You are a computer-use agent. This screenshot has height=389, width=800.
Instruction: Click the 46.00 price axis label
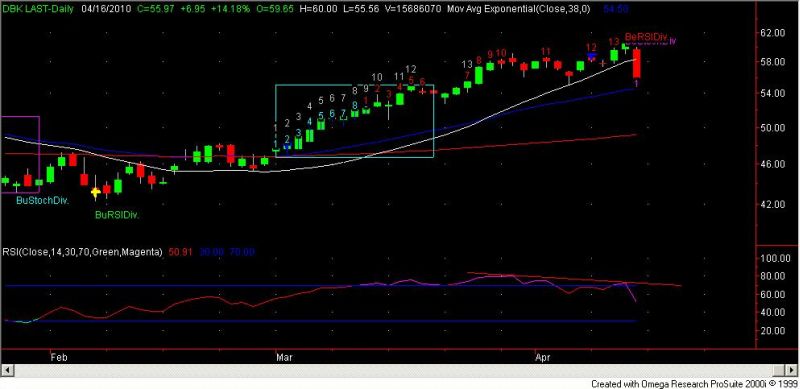[772, 164]
